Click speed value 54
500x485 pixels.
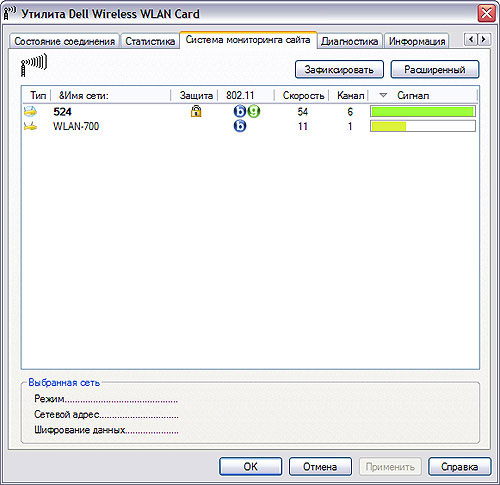pyautogui.click(x=303, y=112)
